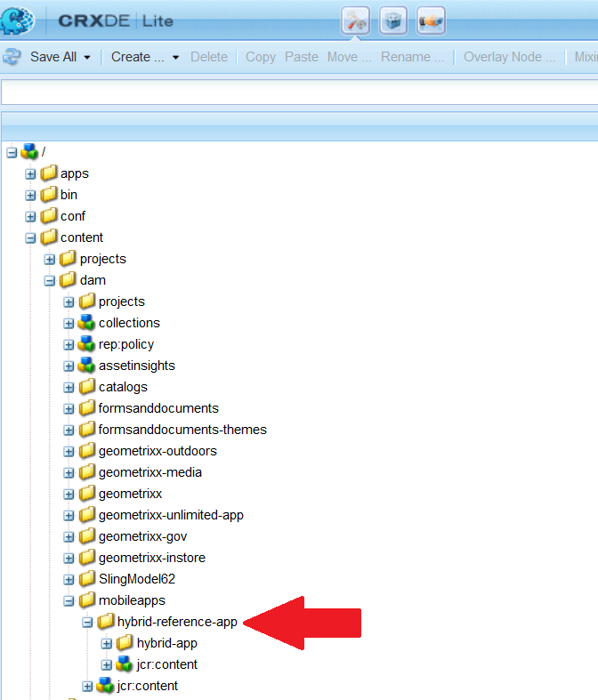Expand the catalogs folder
598x700 pixels.
(x=69, y=388)
